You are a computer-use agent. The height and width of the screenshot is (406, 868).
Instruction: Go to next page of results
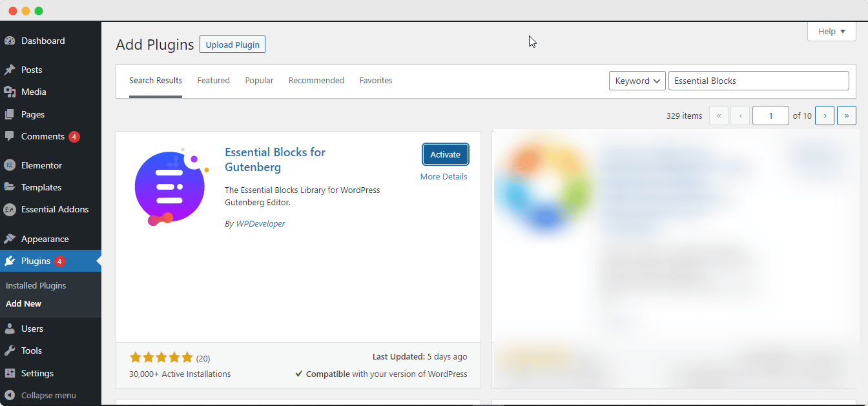click(x=825, y=116)
